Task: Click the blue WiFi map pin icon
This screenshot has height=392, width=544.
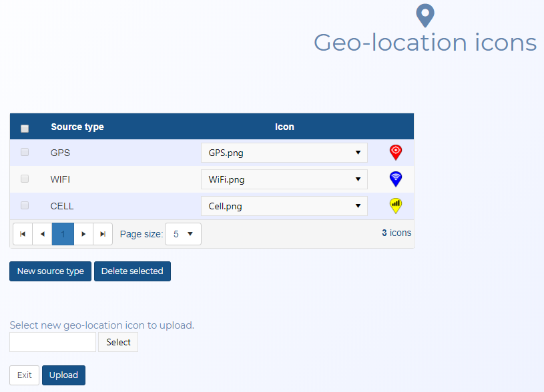Action: tap(396, 179)
